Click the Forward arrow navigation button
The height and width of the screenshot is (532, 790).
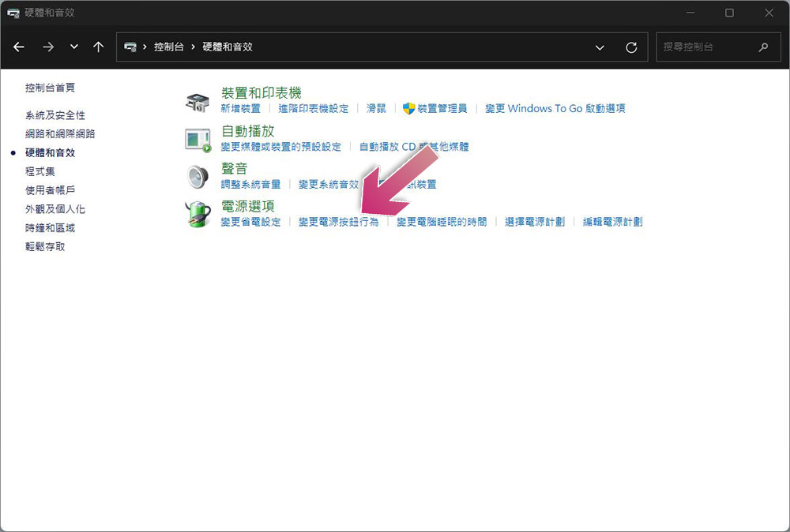(x=48, y=47)
